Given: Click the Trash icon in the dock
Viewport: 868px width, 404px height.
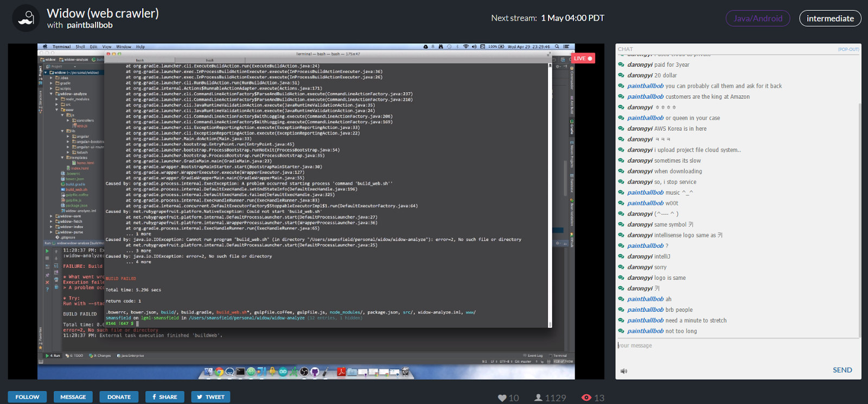Looking at the screenshot, I should point(405,371).
